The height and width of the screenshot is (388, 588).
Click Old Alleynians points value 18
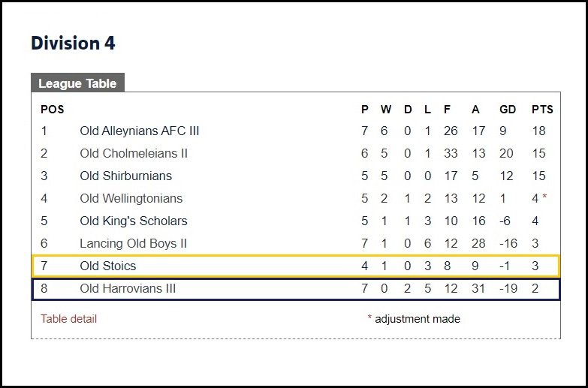click(538, 131)
